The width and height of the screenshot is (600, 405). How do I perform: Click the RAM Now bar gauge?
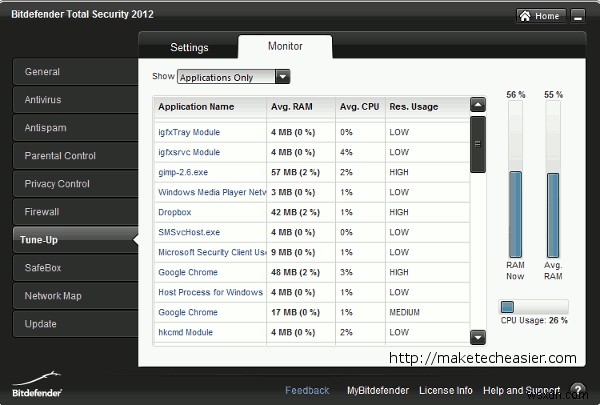click(515, 180)
